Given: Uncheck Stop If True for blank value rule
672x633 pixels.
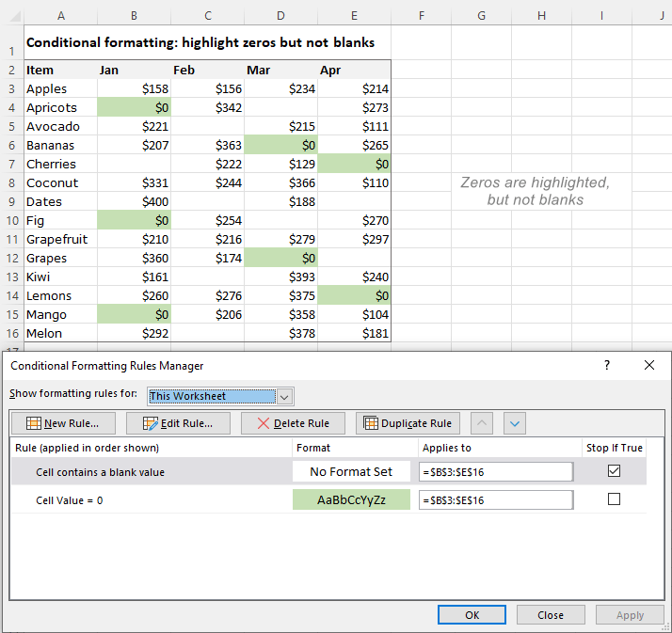Looking at the screenshot, I should 614,471.
